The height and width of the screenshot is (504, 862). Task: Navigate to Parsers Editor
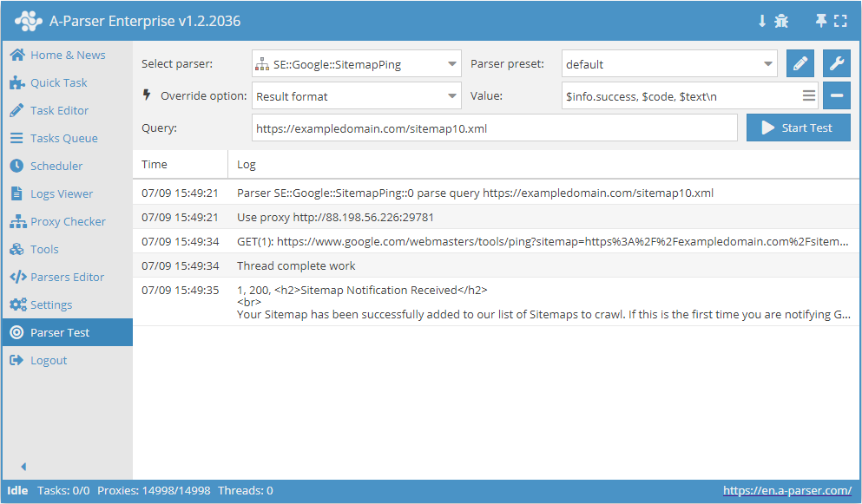[x=67, y=277]
